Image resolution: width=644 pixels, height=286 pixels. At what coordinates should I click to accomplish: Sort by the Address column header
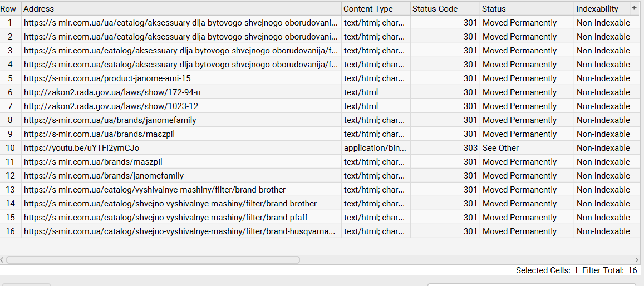pyautogui.click(x=181, y=9)
